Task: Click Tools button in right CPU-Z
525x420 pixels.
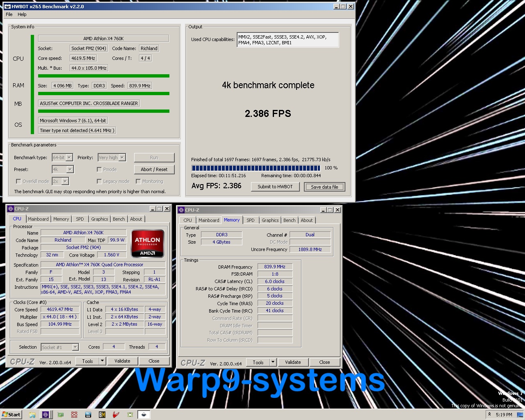Action: click(x=258, y=362)
